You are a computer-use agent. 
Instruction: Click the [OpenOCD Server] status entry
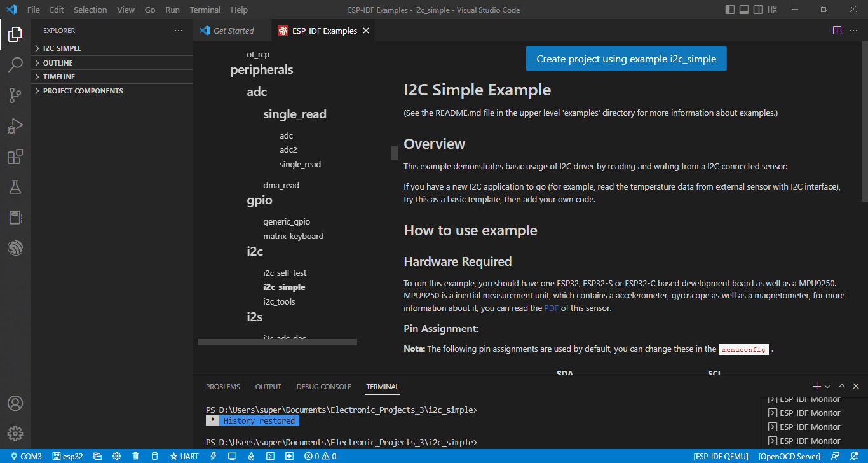(x=789, y=456)
